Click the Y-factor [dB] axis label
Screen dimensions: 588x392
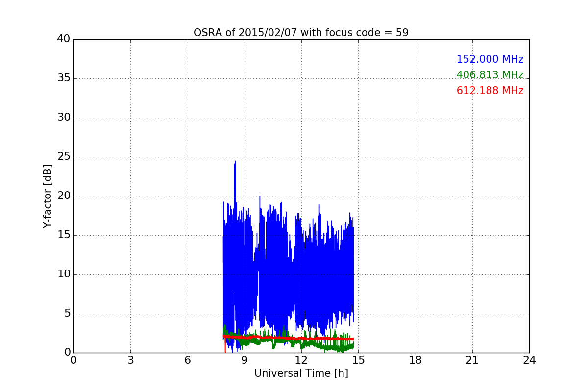(x=48, y=196)
